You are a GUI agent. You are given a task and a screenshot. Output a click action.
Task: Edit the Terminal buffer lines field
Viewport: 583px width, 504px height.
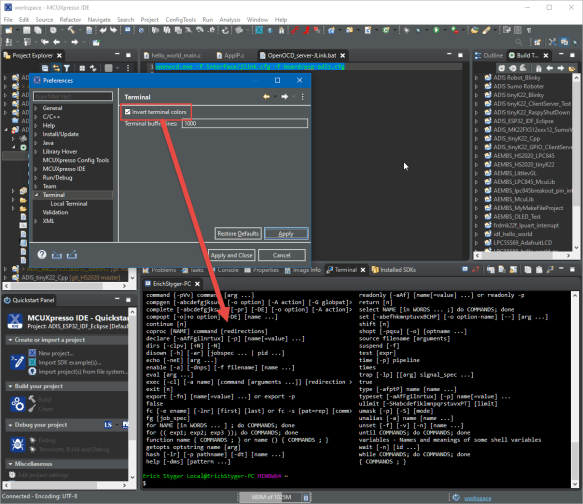[245, 123]
